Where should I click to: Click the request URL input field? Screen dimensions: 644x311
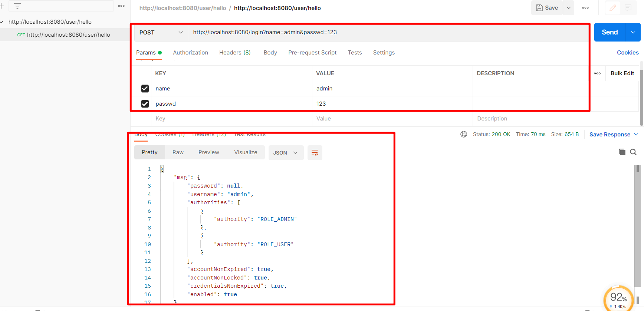click(388, 32)
